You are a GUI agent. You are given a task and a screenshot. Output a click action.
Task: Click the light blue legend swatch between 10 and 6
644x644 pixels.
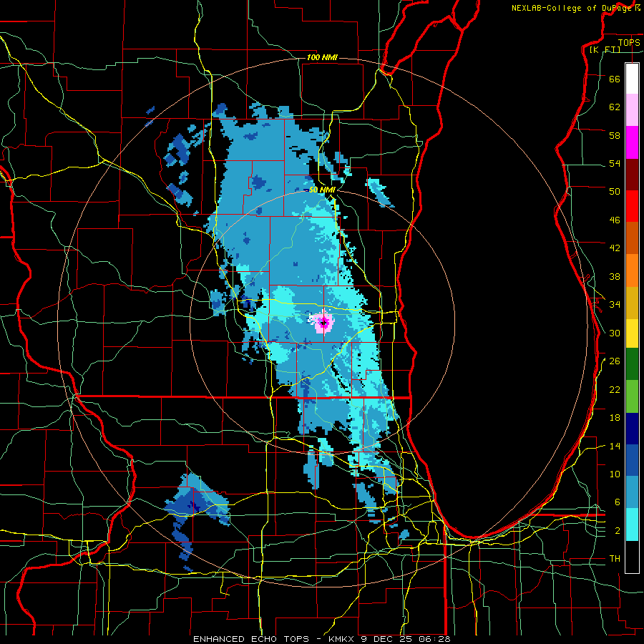[x=632, y=492]
